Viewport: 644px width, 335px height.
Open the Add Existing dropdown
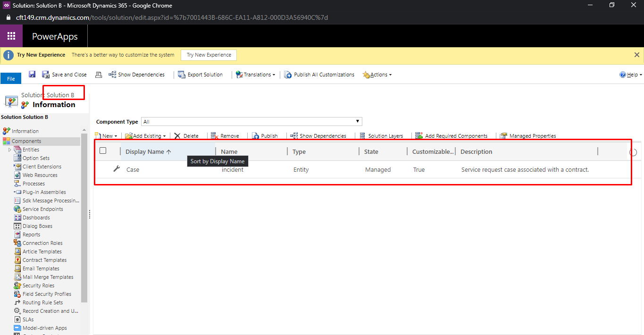coord(145,136)
